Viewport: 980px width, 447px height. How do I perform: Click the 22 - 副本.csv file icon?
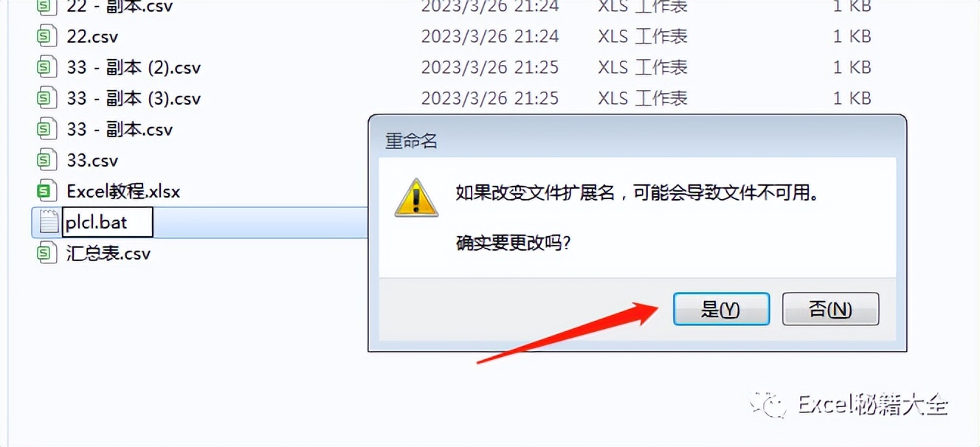tap(47, 7)
